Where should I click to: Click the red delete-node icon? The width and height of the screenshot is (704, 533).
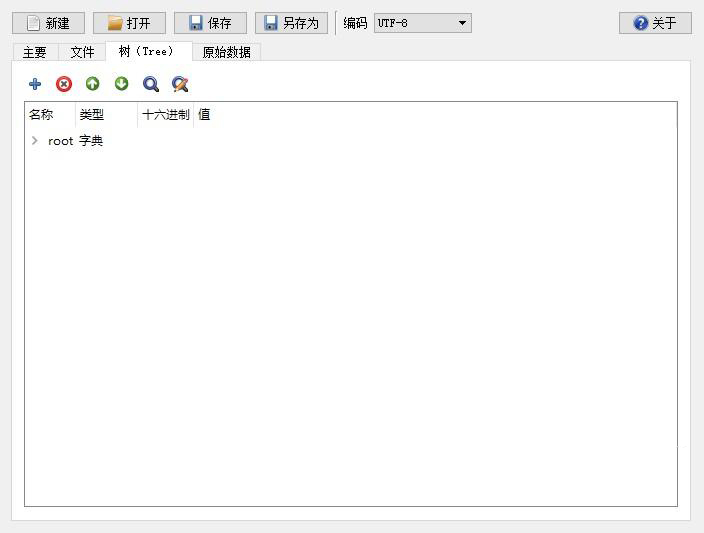coord(64,84)
